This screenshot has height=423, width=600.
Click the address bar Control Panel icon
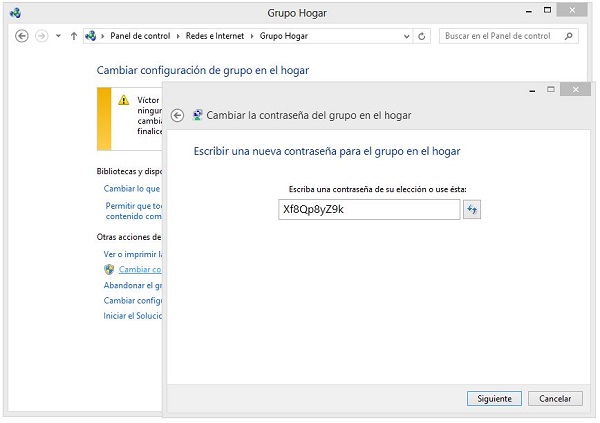click(x=91, y=36)
